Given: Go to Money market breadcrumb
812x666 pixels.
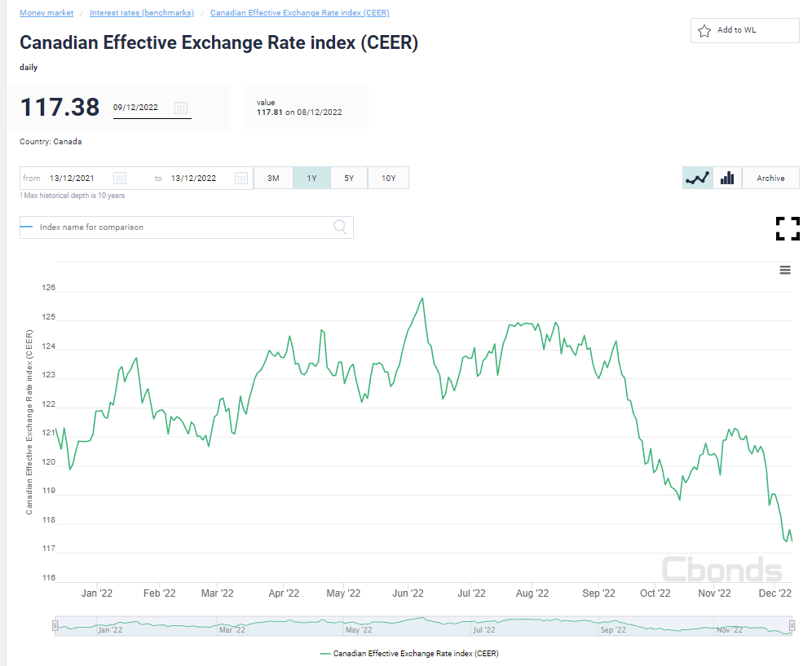Looking at the screenshot, I should click(x=46, y=13).
